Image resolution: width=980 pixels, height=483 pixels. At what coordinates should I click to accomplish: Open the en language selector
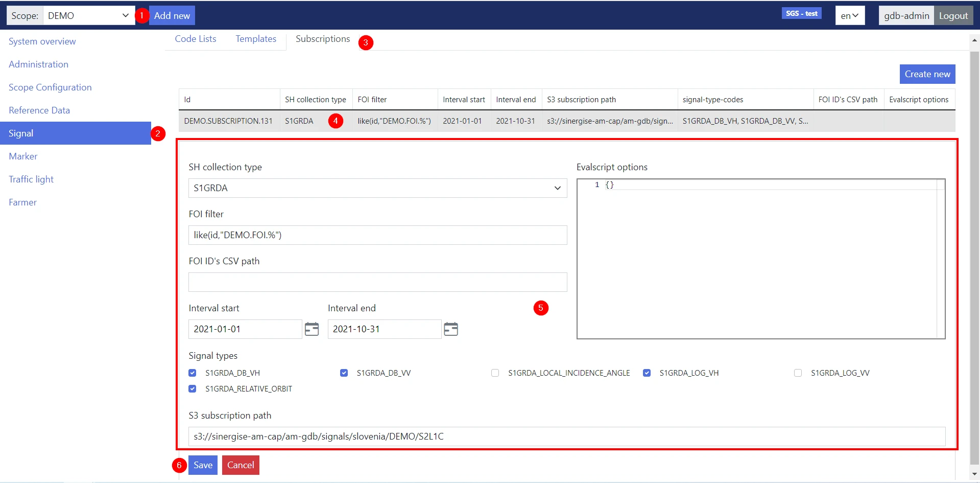[849, 15]
